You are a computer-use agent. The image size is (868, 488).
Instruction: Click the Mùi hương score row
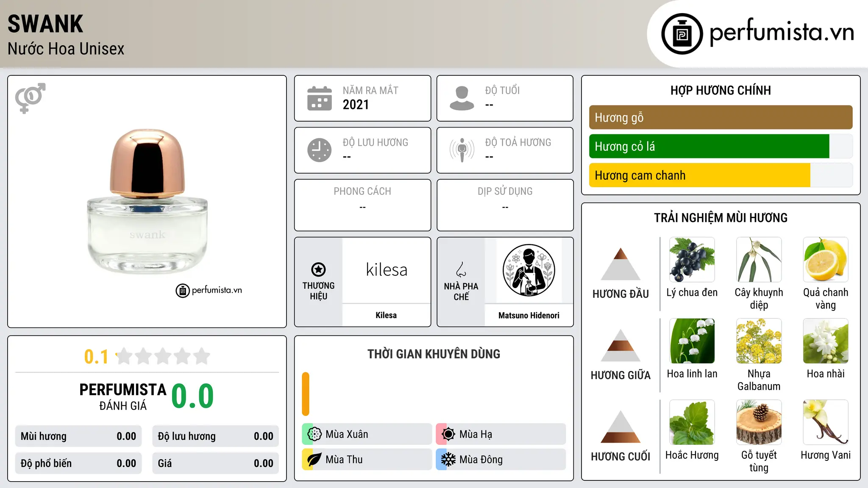click(78, 436)
